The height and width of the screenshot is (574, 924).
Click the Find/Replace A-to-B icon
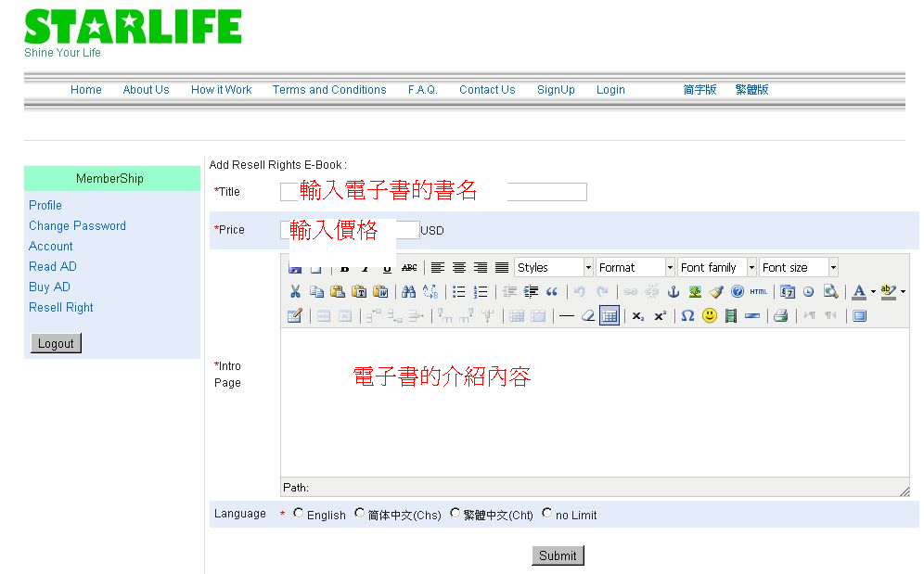coord(430,291)
